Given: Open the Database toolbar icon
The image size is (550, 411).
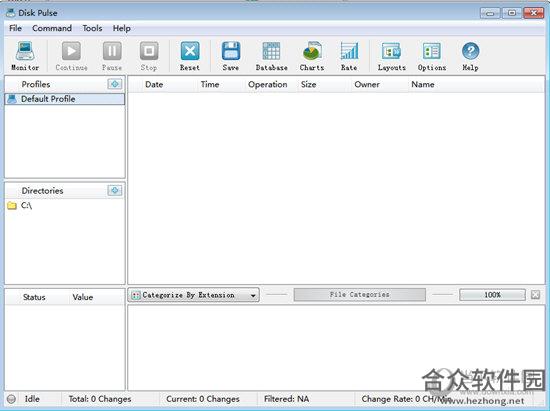Looking at the screenshot, I should click(x=271, y=56).
